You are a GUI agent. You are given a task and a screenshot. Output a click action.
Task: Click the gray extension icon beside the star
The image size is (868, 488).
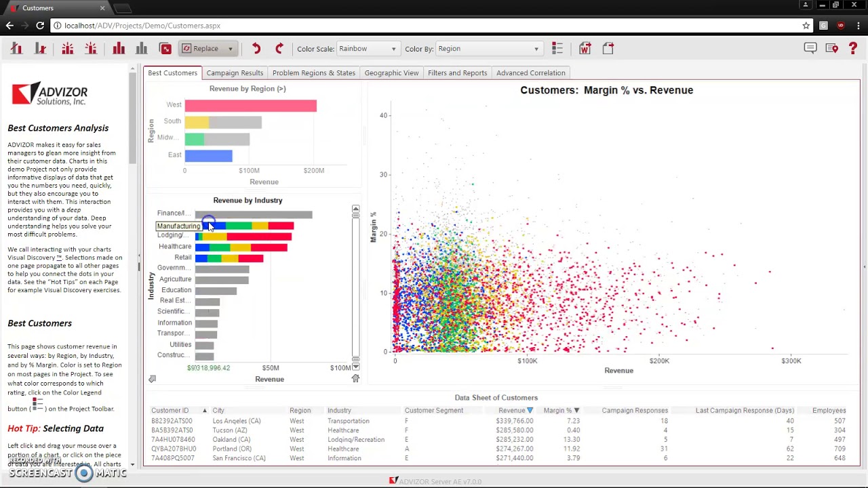(823, 25)
